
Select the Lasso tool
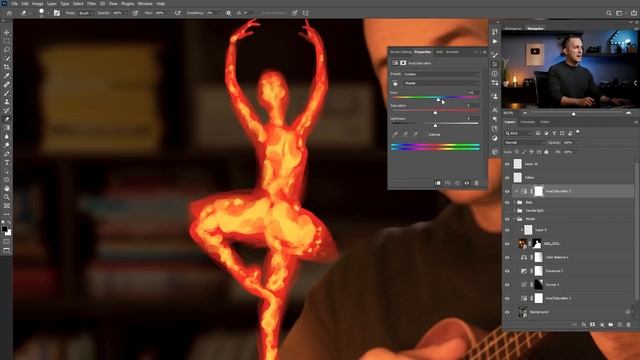pos(7,49)
